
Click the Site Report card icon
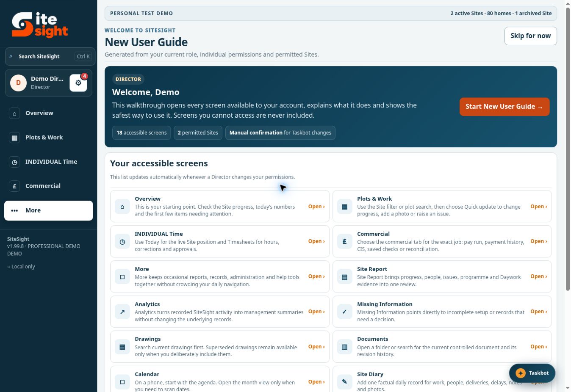point(344,277)
